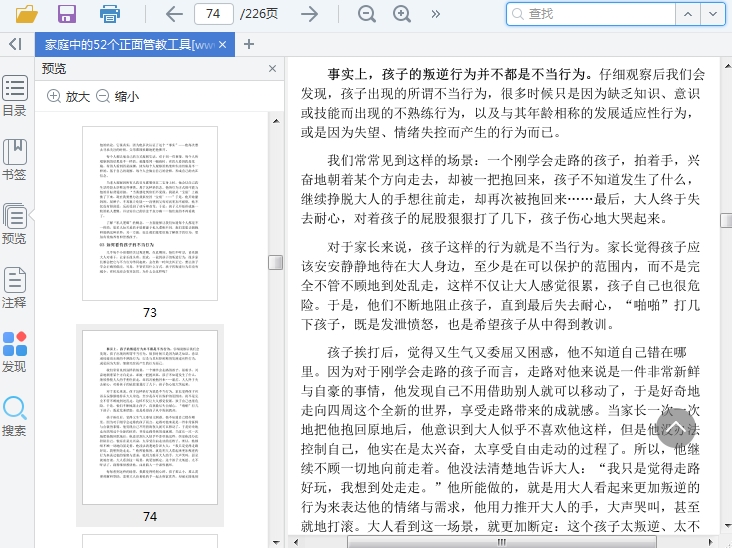The width and height of the screenshot is (732, 548).
Task: Switch to the 目录 outline panel
Action: point(14,97)
